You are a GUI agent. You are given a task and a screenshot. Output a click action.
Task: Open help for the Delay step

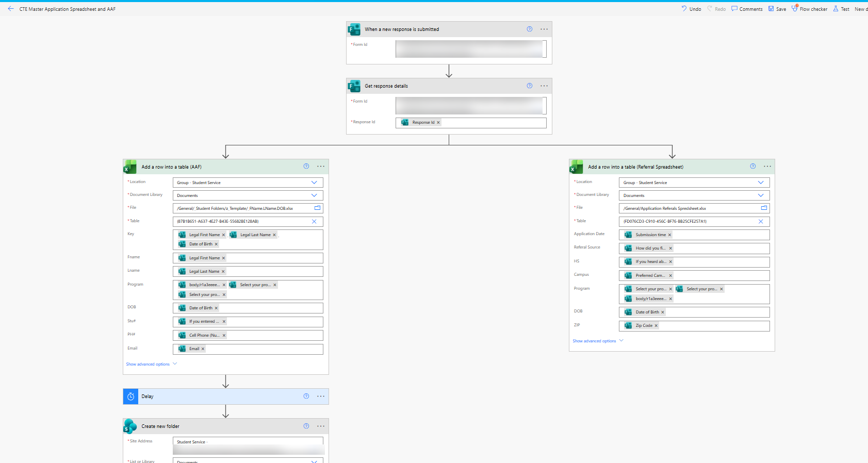click(x=306, y=396)
